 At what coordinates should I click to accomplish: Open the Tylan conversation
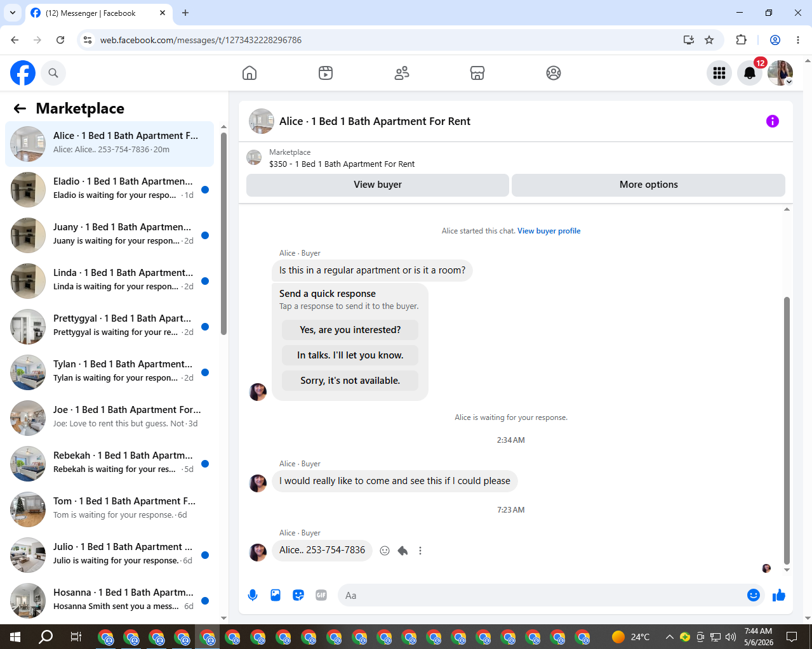coord(109,372)
